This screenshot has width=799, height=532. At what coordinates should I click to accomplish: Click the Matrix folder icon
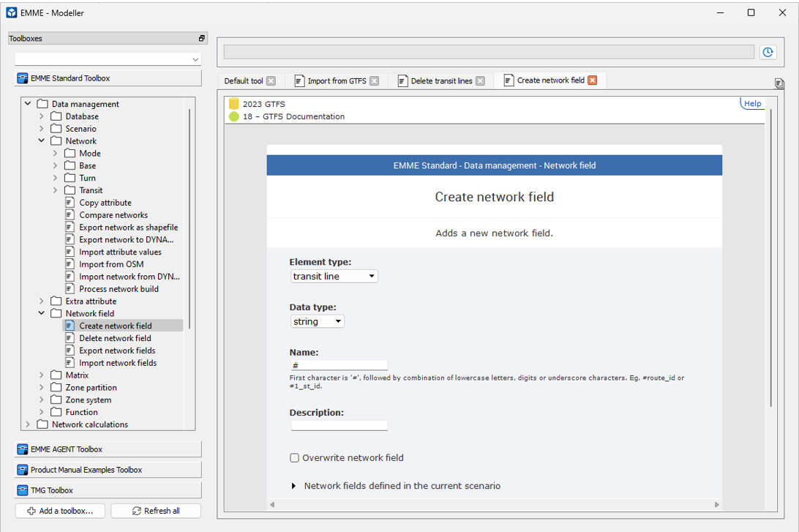[x=56, y=375]
